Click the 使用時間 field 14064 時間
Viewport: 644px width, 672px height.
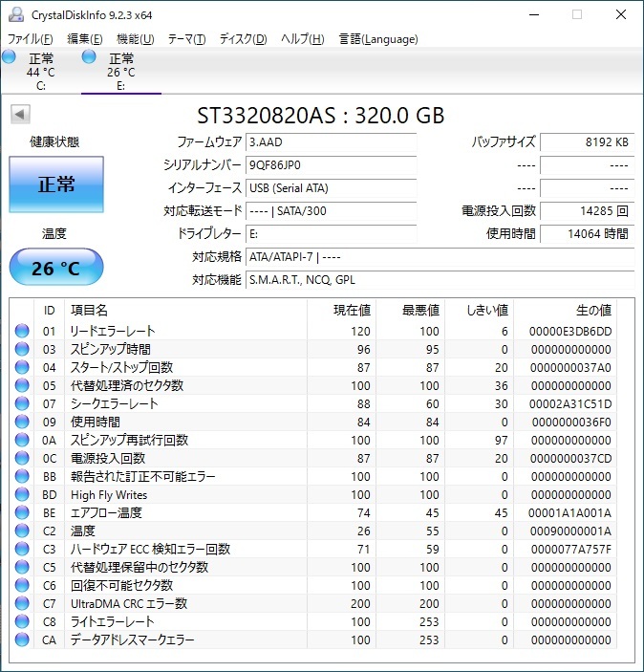(x=587, y=234)
